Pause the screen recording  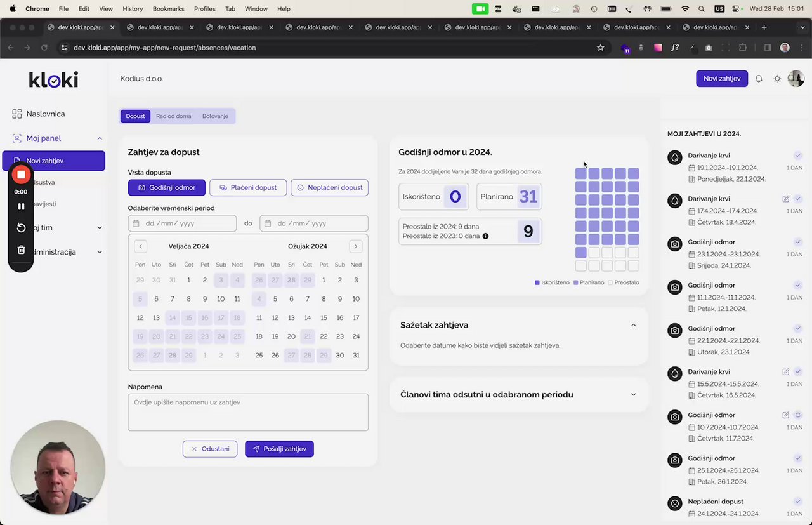pos(21,206)
